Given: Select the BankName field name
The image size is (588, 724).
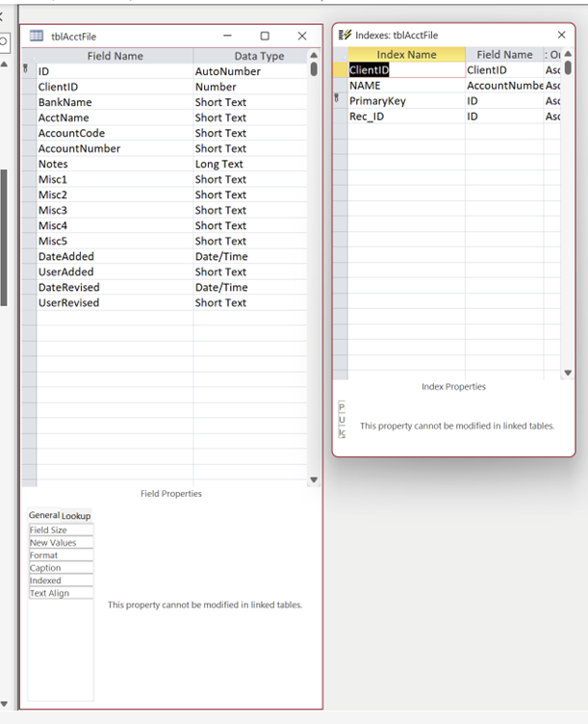Looking at the screenshot, I should click(x=115, y=102).
